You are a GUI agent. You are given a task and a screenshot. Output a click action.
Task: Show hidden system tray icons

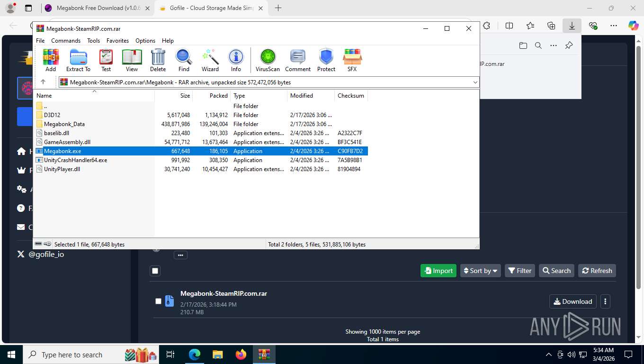[x=549, y=355]
